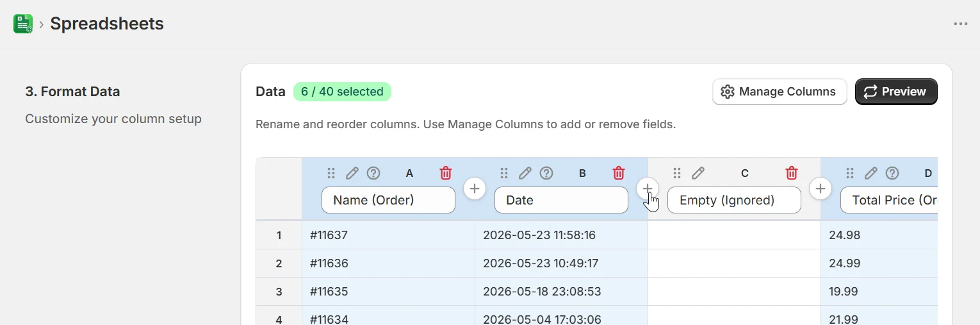
Task: Grab the drag handle of column A
Action: point(331,173)
